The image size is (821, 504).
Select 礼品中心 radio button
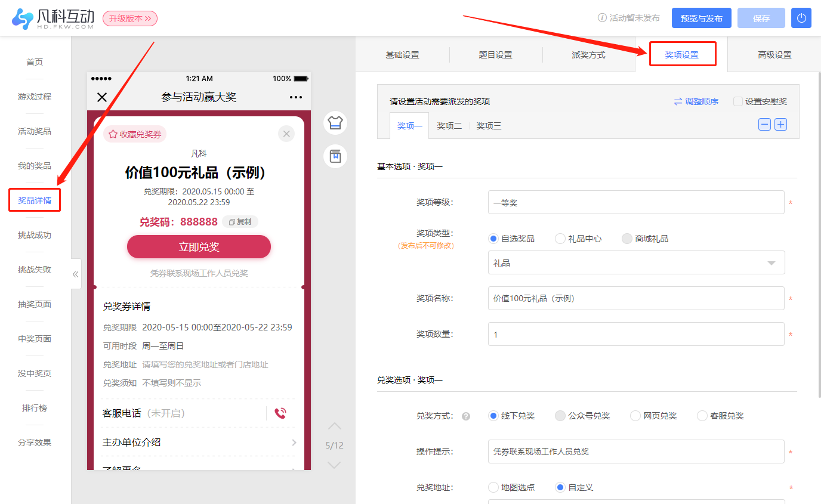560,239
